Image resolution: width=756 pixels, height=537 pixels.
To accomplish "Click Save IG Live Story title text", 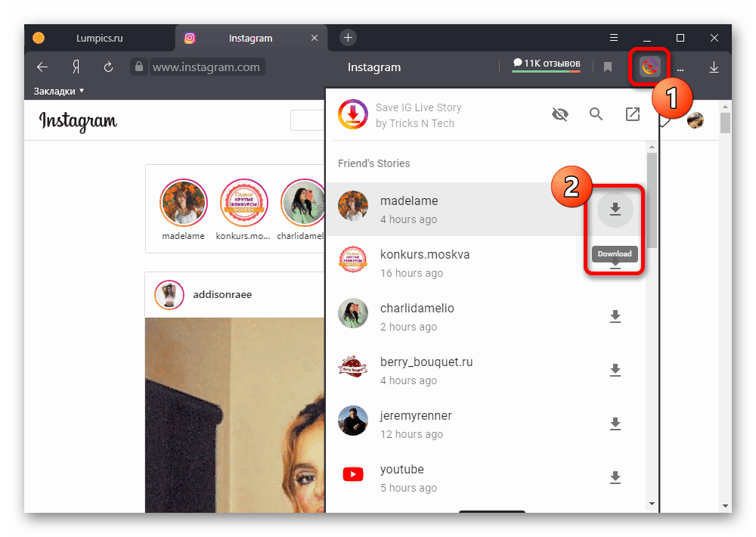I will click(419, 107).
